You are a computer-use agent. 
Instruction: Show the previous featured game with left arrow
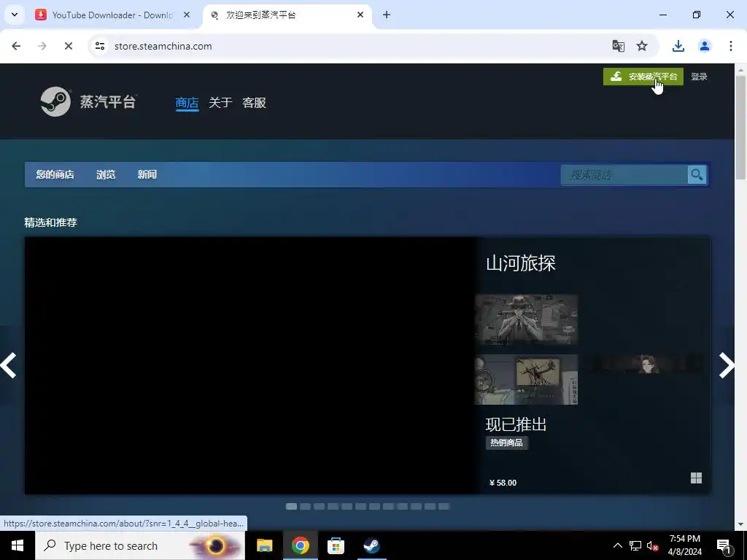pos(9,365)
